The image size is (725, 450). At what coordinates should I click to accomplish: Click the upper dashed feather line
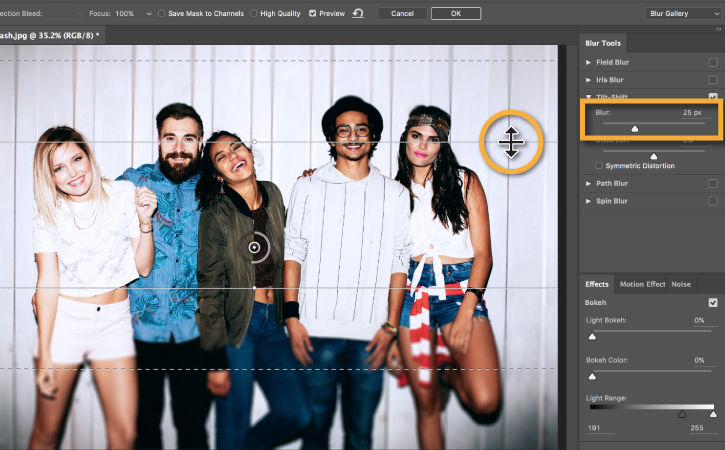(278, 60)
